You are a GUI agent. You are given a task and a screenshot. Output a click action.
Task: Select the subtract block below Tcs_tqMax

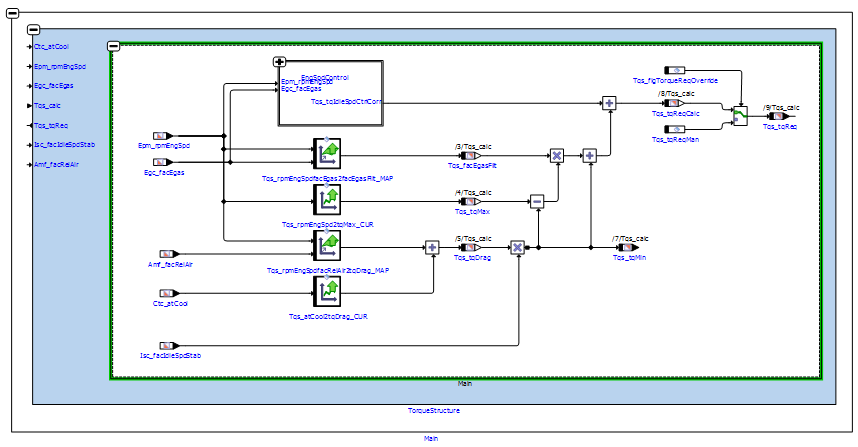tap(537, 201)
